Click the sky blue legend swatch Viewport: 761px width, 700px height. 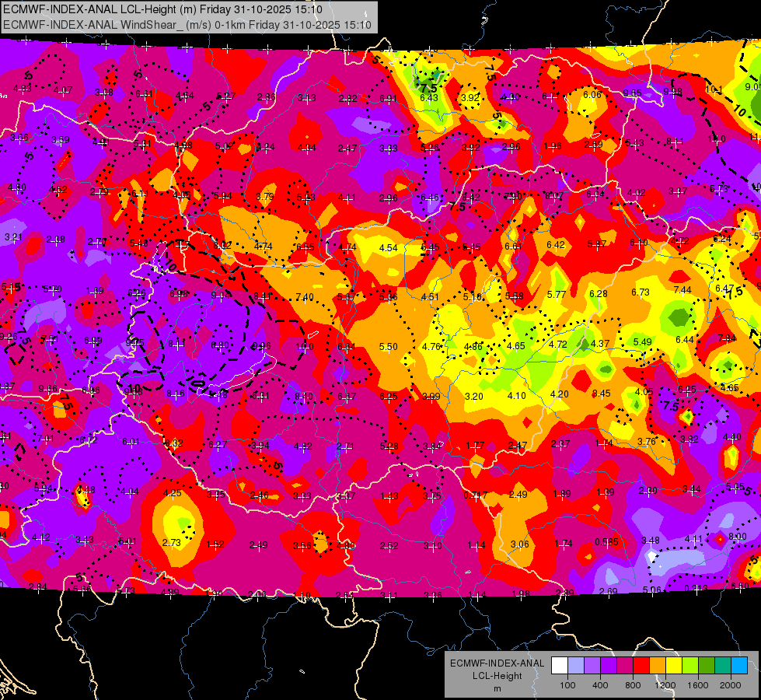click(x=739, y=666)
